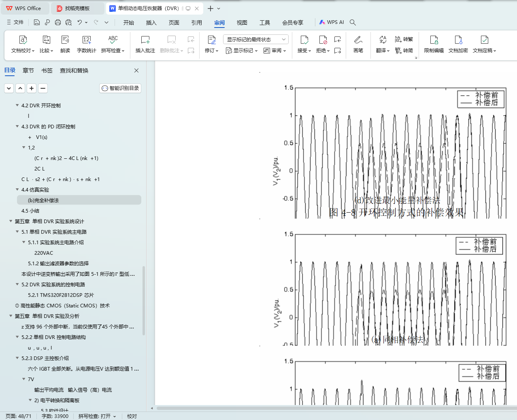Collapse the 4.4 仿真实验 outline node
The width and height of the screenshot is (517, 420).
17,190
